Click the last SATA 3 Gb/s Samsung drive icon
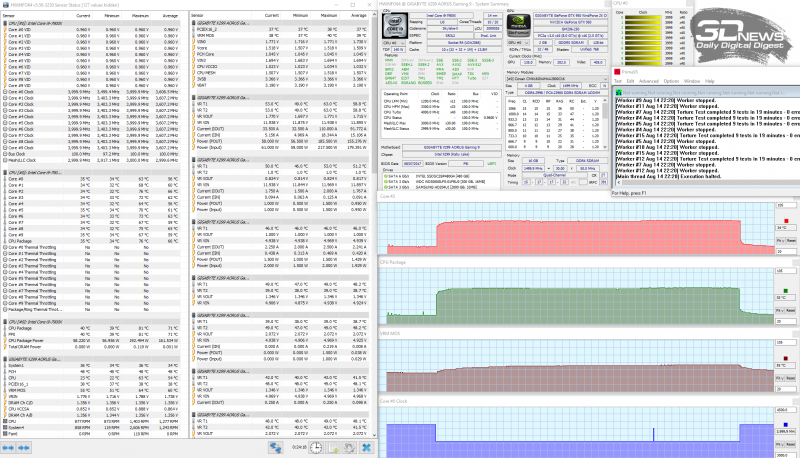The image size is (800, 458). 386,187
